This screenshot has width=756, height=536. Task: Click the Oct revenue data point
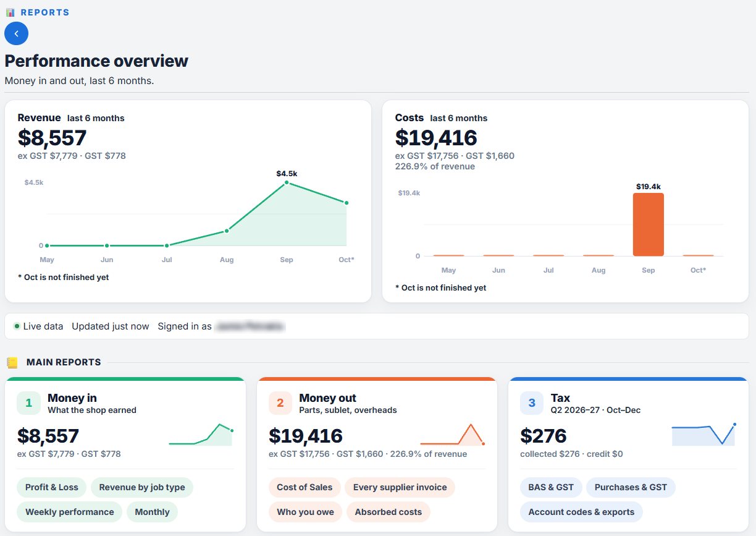coord(346,203)
